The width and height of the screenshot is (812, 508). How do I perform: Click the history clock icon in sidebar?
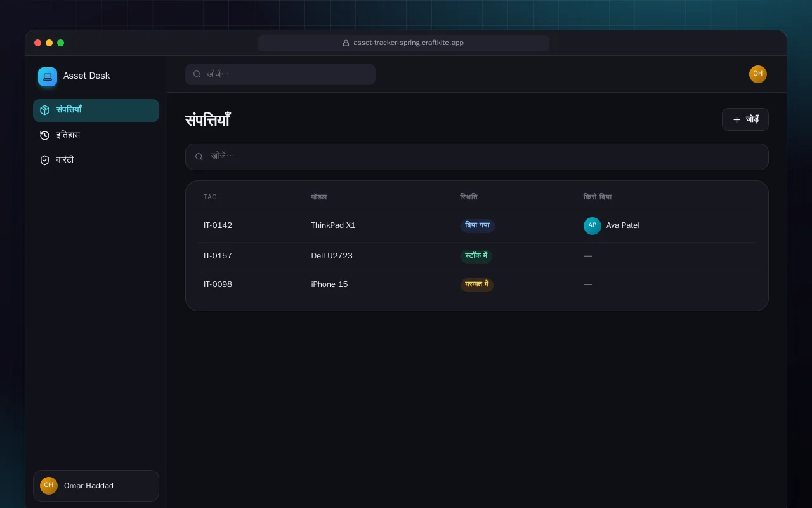coord(44,135)
